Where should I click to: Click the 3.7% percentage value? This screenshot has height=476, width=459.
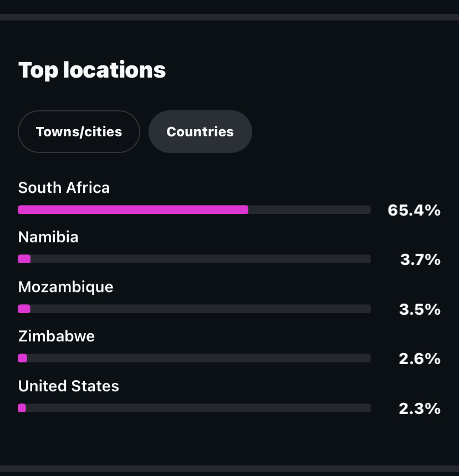click(x=420, y=259)
